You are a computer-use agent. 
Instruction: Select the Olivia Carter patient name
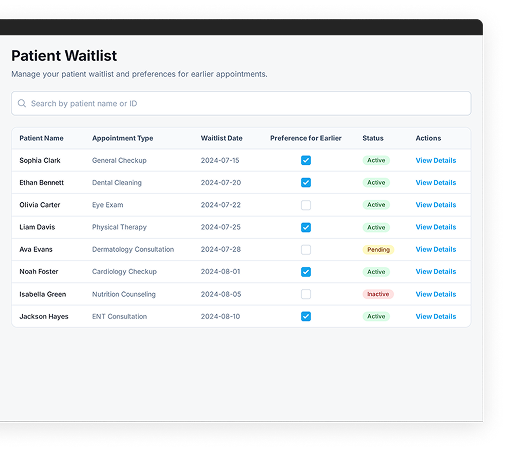[40, 205]
